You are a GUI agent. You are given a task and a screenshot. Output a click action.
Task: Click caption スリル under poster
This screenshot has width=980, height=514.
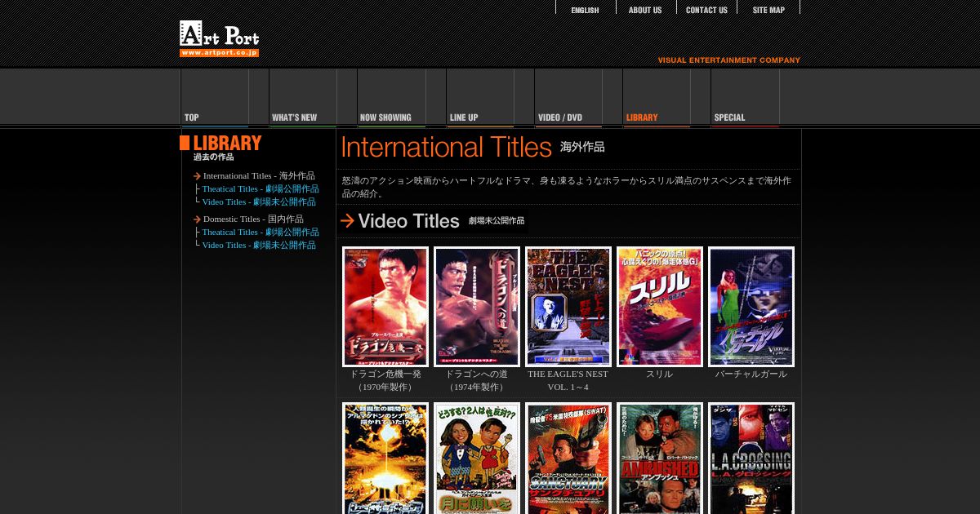(x=660, y=374)
